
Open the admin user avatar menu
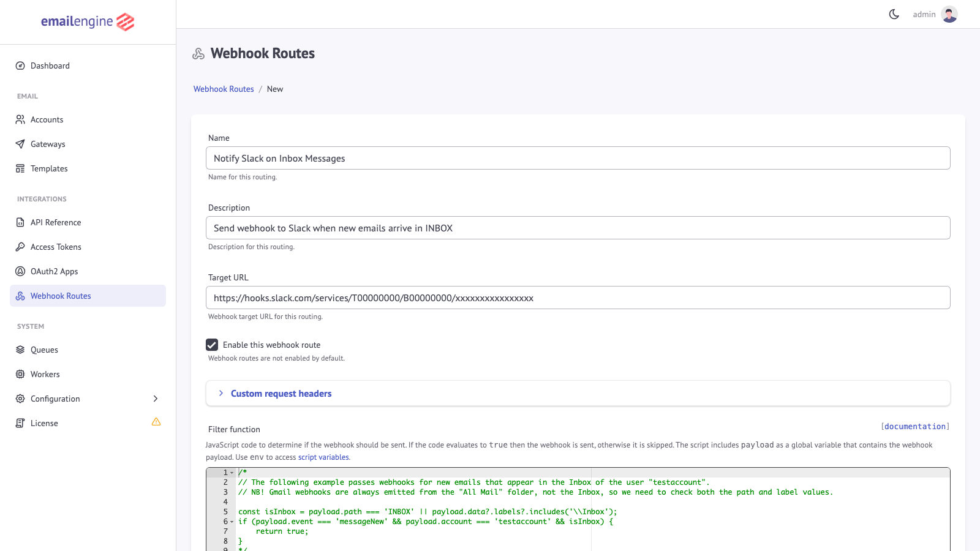[x=949, y=14]
